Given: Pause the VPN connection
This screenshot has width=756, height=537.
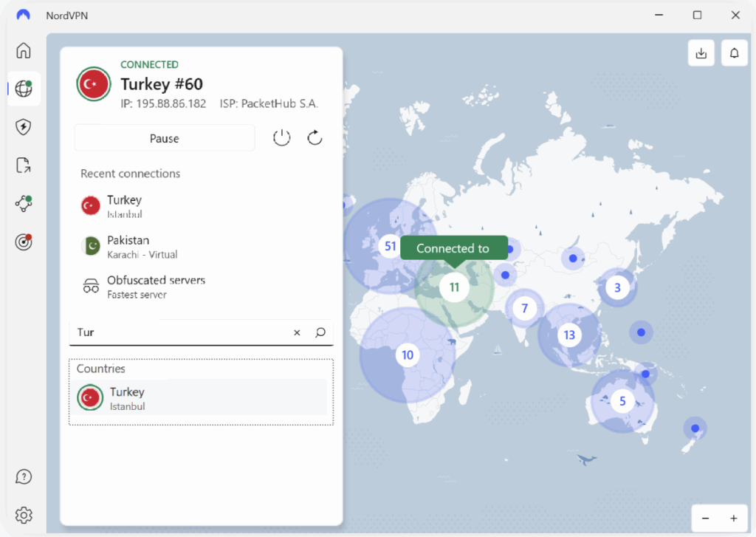Looking at the screenshot, I should tap(165, 138).
